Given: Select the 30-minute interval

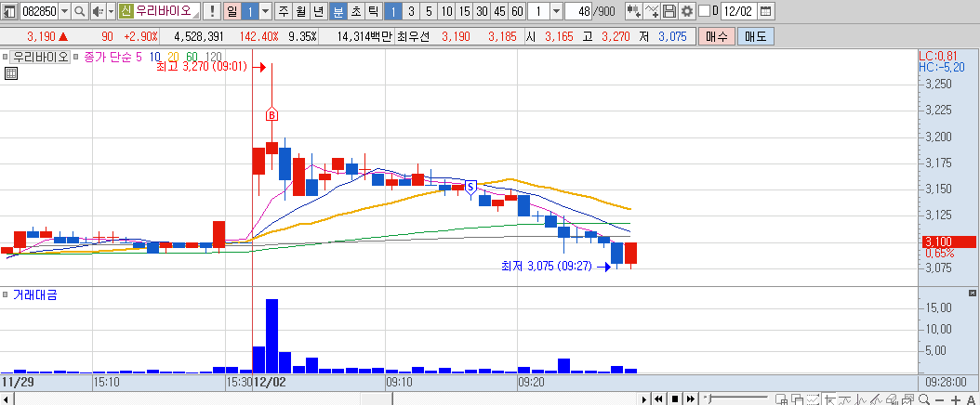Looking at the screenshot, I should pos(482,11).
